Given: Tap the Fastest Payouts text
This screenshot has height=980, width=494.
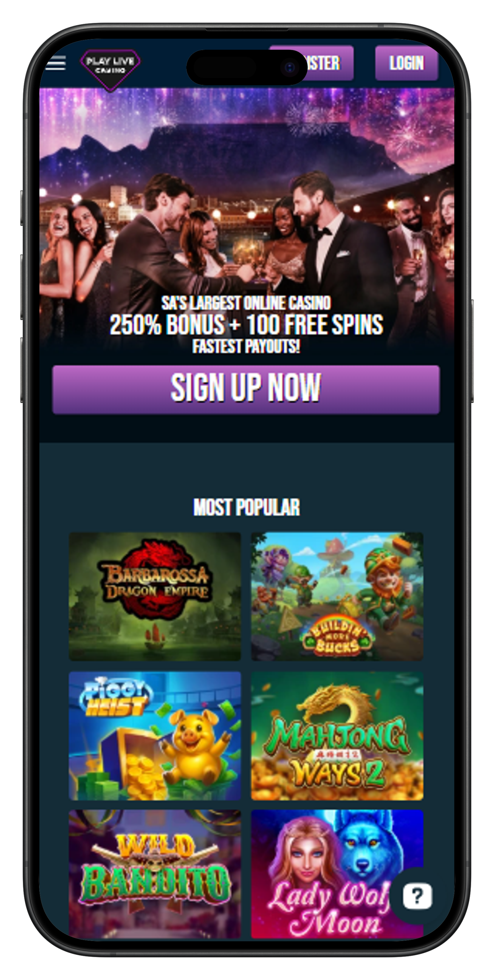Looking at the screenshot, I should click(246, 346).
